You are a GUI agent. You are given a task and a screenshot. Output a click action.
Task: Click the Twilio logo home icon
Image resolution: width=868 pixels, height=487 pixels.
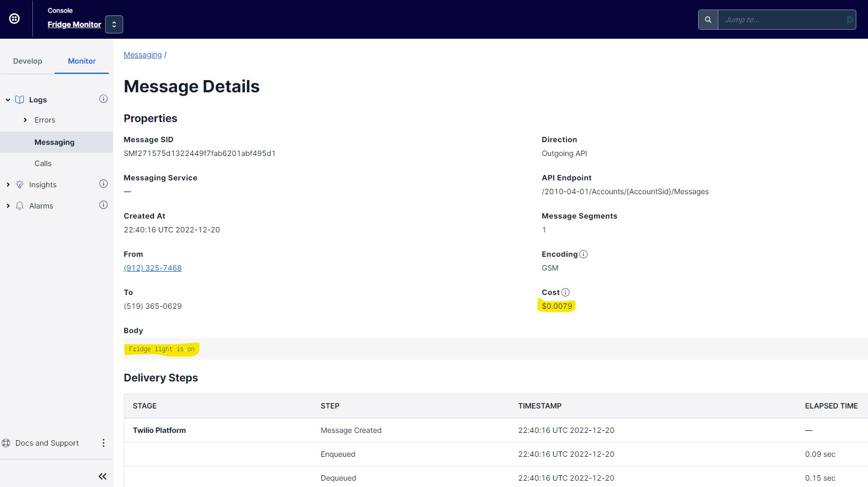[14, 19]
